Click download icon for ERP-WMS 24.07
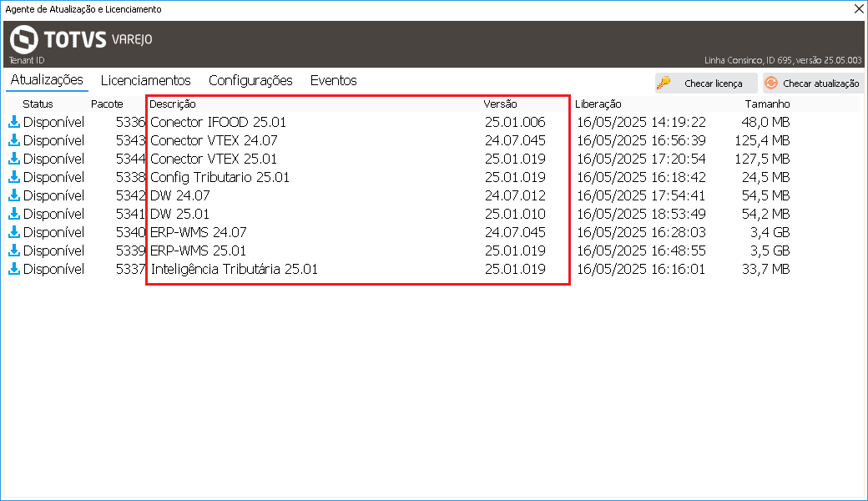 tap(14, 231)
